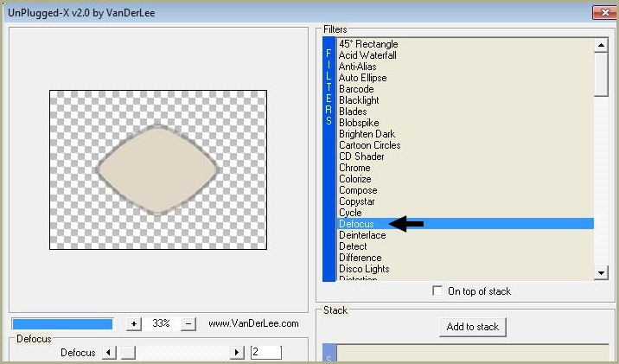Click Defocus slider right arrow
The height and width of the screenshot is (364, 619).
click(236, 353)
